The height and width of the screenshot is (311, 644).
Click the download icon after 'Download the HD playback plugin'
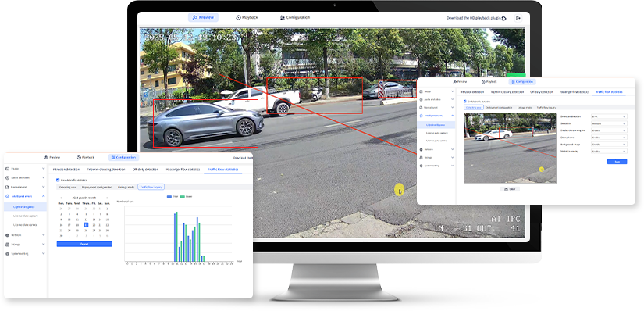504,18
